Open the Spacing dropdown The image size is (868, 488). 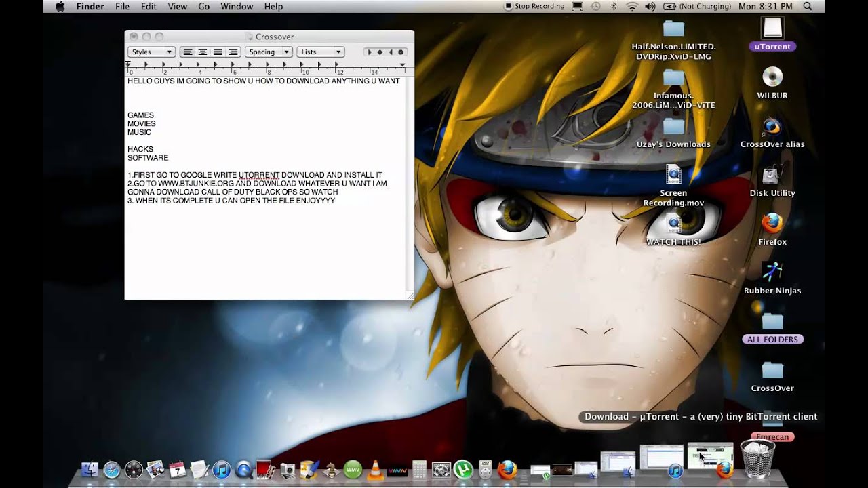269,52
